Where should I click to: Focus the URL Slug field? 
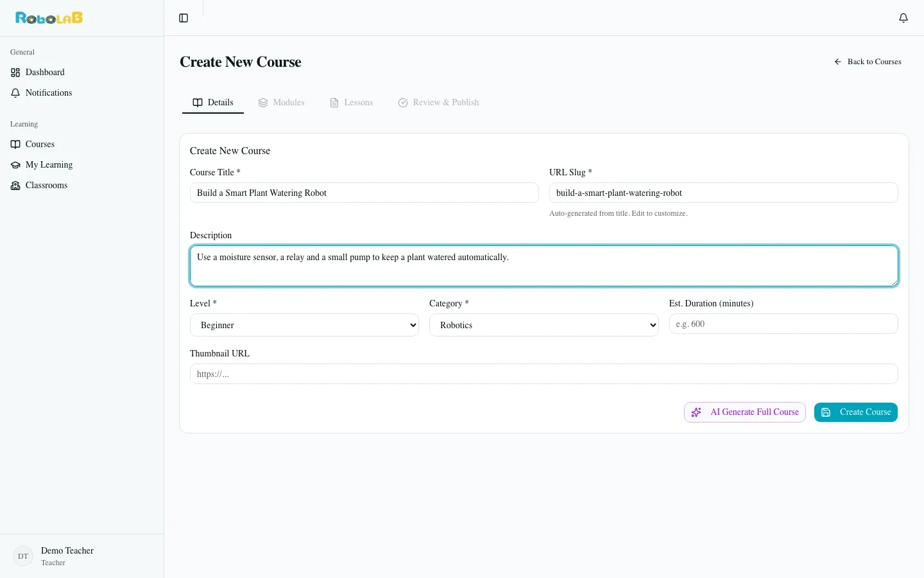click(x=723, y=193)
